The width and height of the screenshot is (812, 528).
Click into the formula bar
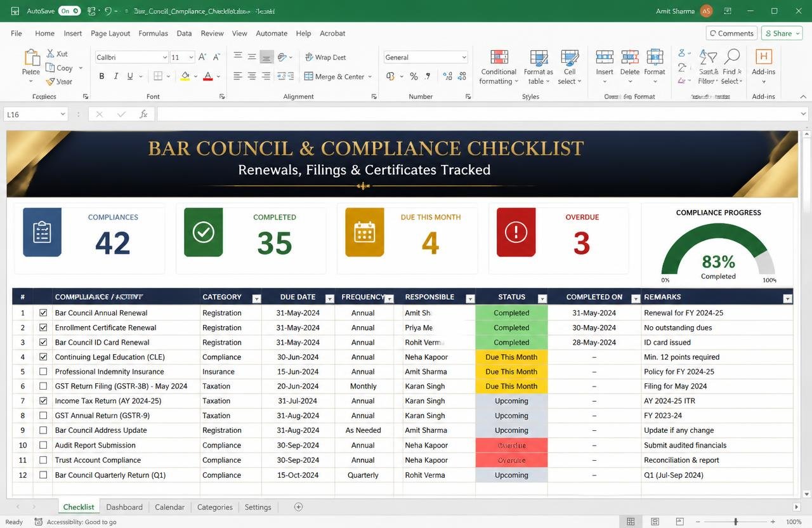tap(482, 114)
